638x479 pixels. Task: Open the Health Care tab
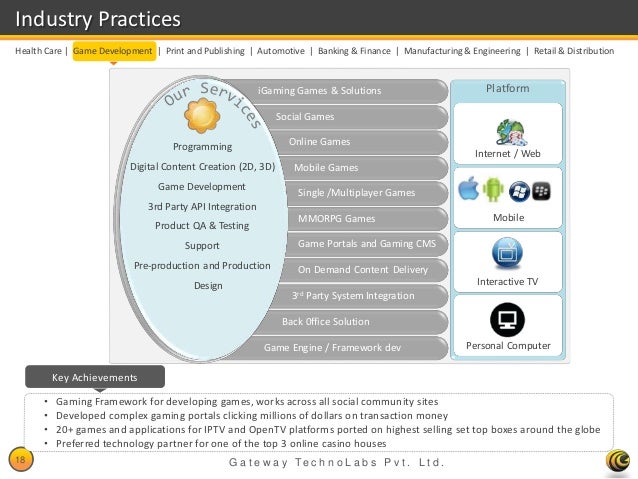pos(38,51)
